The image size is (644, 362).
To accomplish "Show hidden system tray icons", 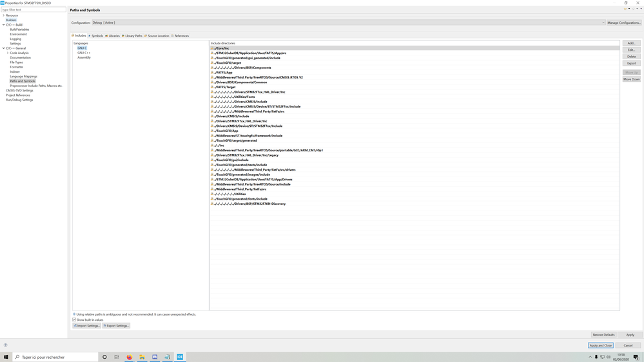I will point(590,357).
